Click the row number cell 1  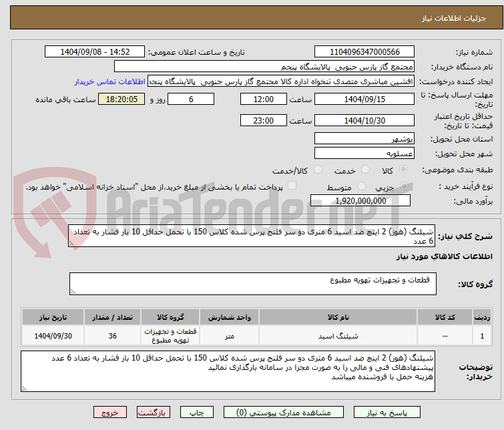pyautogui.click(x=482, y=336)
